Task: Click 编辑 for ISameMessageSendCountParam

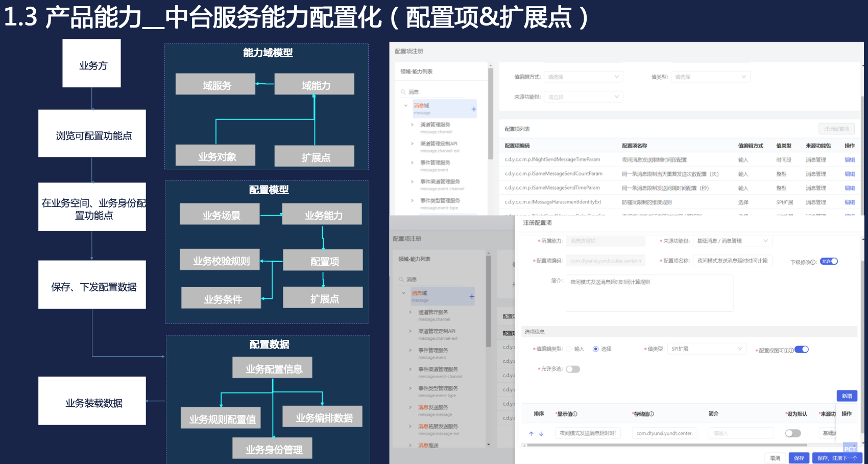Action: click(850, 174)
